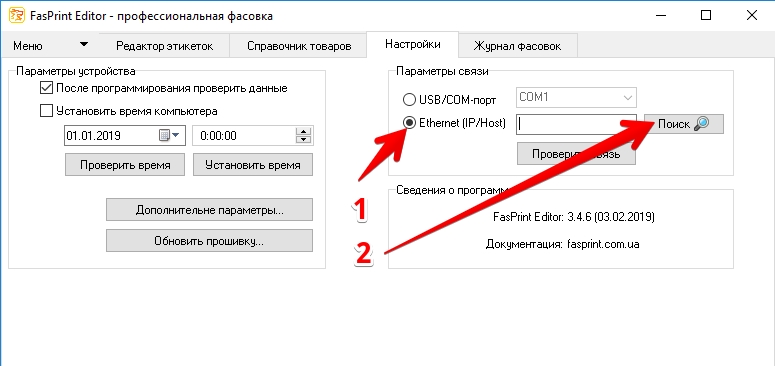Toggle 'После программирования проверить данные' checkbox
The height and width of the screenshot is (366, 775).
click(46, 88)
